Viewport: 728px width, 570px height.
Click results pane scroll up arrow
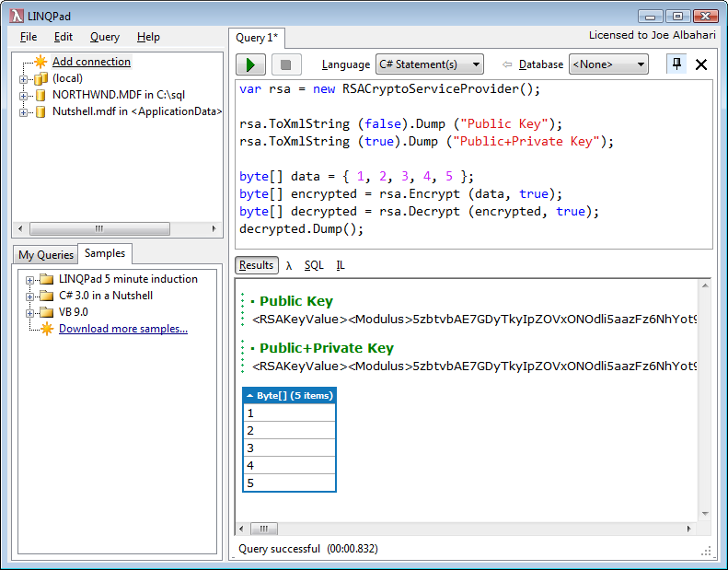pos(705,285)
